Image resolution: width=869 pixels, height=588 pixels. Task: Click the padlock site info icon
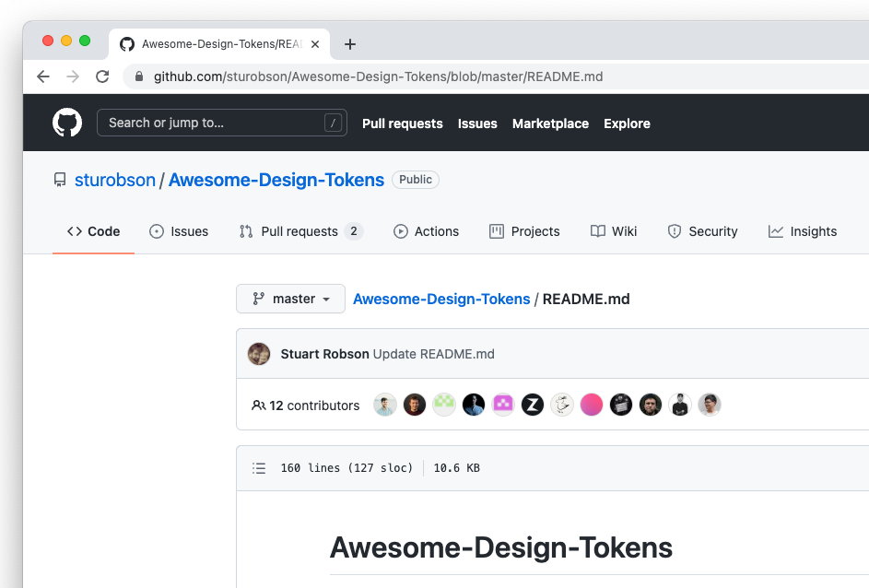[139, 76]
